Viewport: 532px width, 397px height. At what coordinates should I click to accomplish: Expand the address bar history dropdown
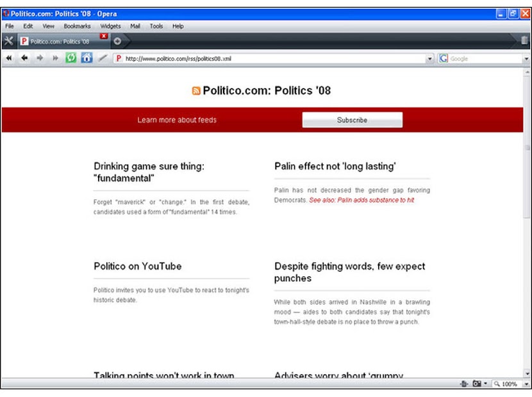pyautogui.click(x=430, y=59)
